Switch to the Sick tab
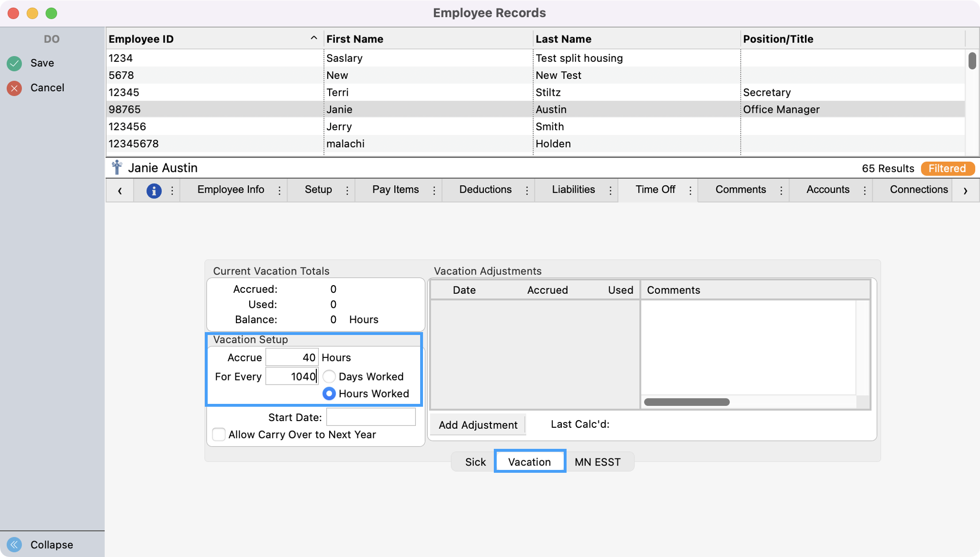The image size is (980, 557). coord(475,462)
